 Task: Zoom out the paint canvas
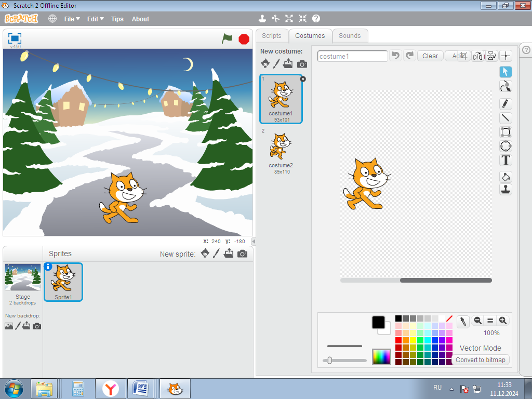click(478, 320)
